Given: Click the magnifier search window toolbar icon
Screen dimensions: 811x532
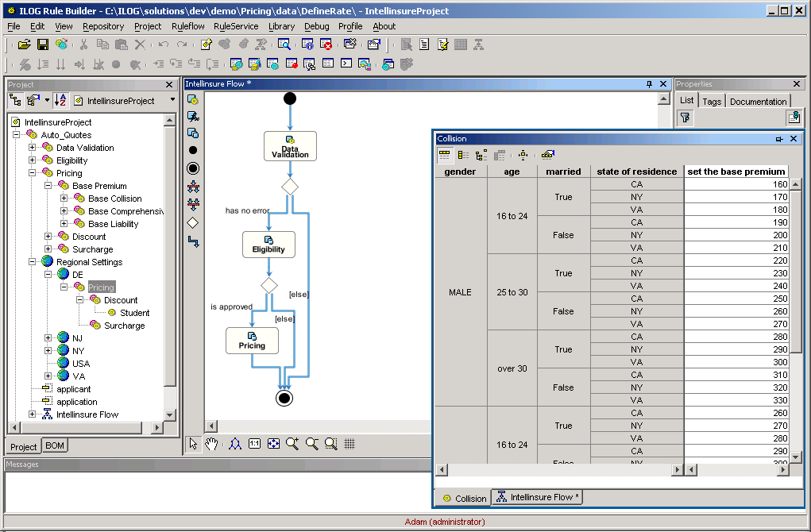Looking at the screenshot, I should (x=284, y=45).
